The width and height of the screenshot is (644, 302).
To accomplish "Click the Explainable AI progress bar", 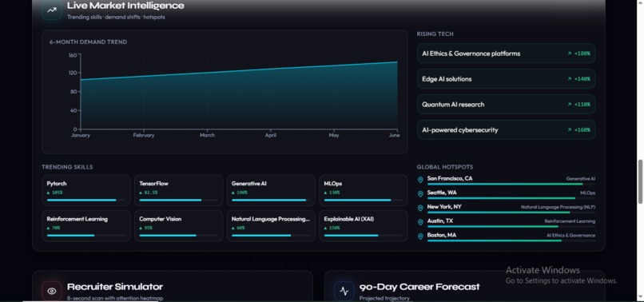I will (364, 236).
